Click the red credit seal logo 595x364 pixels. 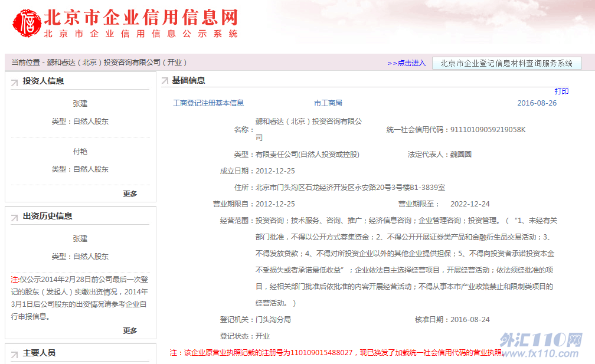27,24
